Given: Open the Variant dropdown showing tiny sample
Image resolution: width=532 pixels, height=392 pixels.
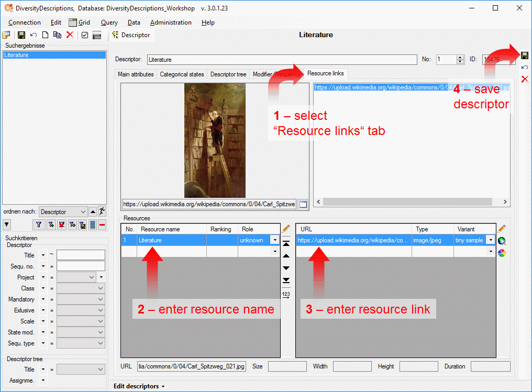Looking at the screenshot, I should (491, 240).
